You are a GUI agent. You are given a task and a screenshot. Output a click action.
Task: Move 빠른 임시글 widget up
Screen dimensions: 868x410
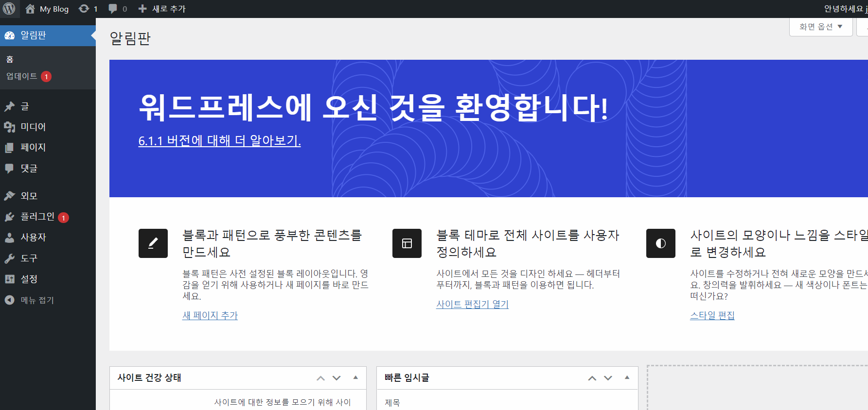click(592, 378)
